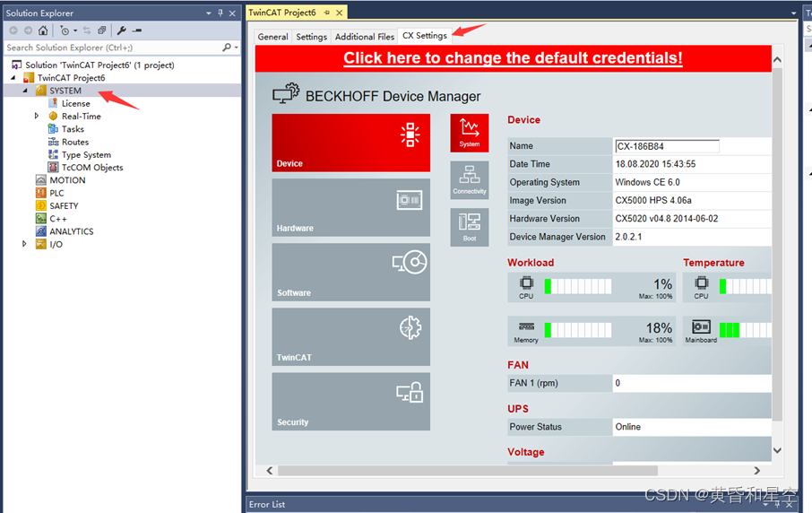
Task: Click the horizontal scrollbar right arrow
Action: pos(757,471)
